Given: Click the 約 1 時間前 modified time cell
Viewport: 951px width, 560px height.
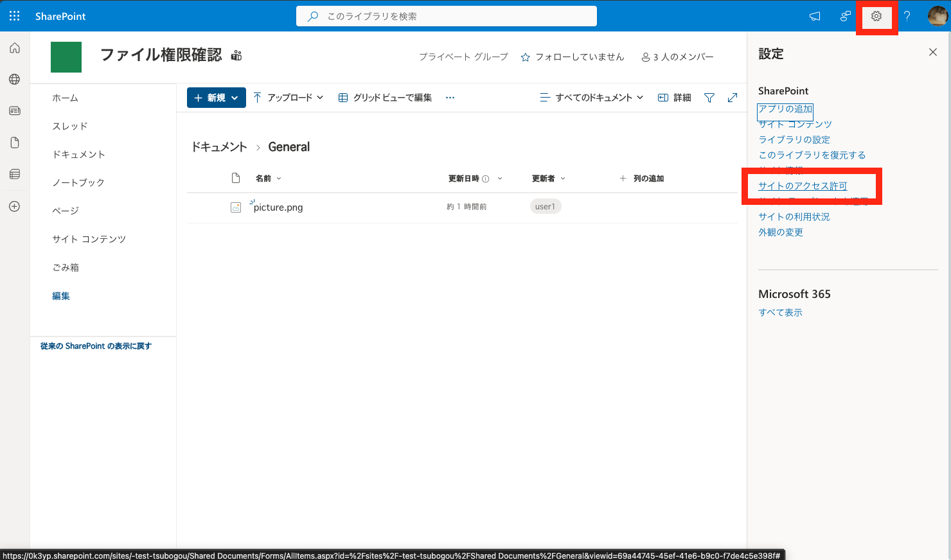Looking at the screenshot, I should click(x=467, y=207).
